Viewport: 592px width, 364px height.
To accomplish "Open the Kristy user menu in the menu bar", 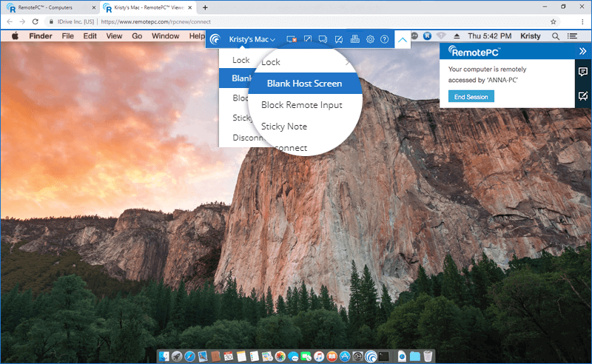I will (x=531, y=36).
